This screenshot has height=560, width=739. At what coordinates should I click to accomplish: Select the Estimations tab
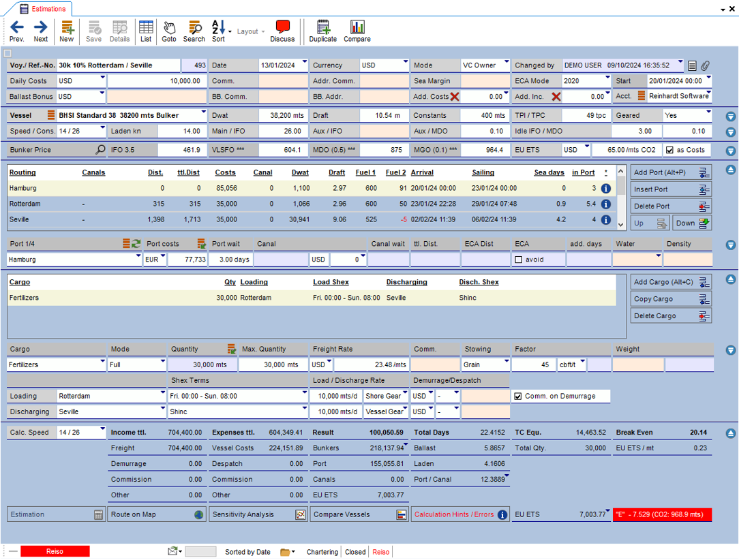coord(44,9)
